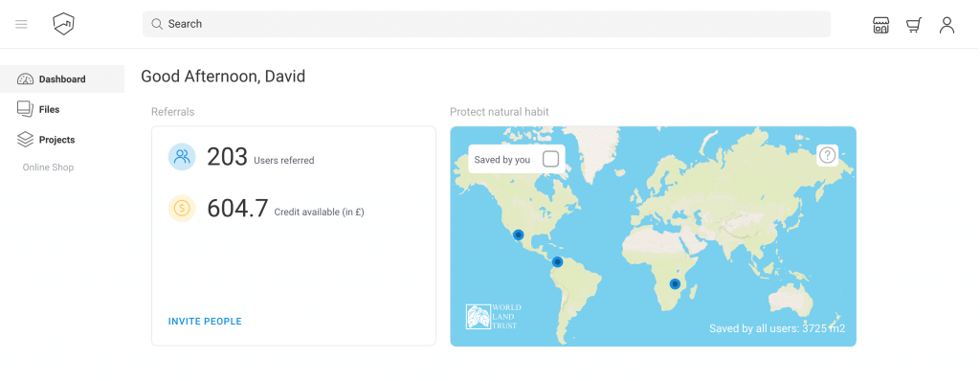Click the shield logo icon
980x381 pixels.
64,24
